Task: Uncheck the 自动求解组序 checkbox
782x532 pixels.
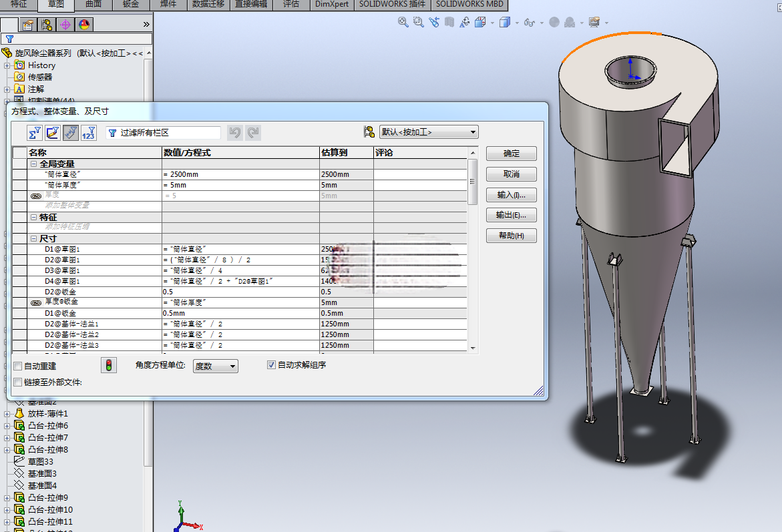Action: pyautogui.click(x=271, y=365)
